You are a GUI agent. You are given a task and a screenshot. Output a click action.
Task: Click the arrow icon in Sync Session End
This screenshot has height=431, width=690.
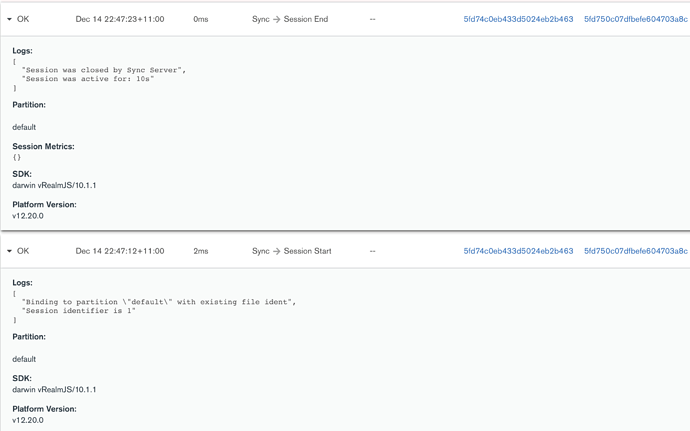pyautogui.click(x=276, y=19)
